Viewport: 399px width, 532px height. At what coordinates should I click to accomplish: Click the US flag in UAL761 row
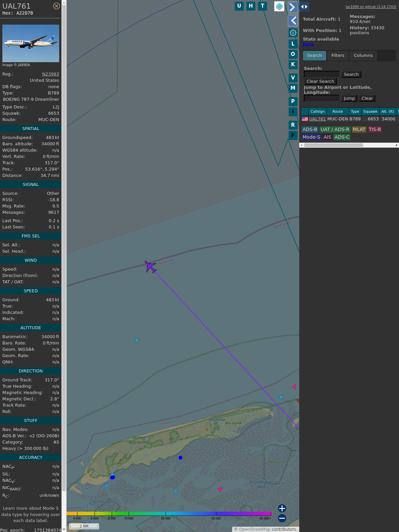coord(305,119)
